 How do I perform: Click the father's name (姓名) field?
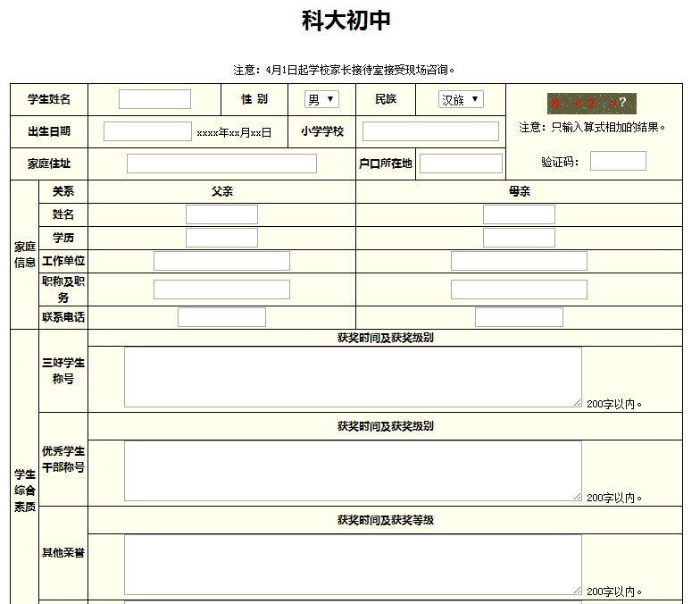(x=221, y=214)
